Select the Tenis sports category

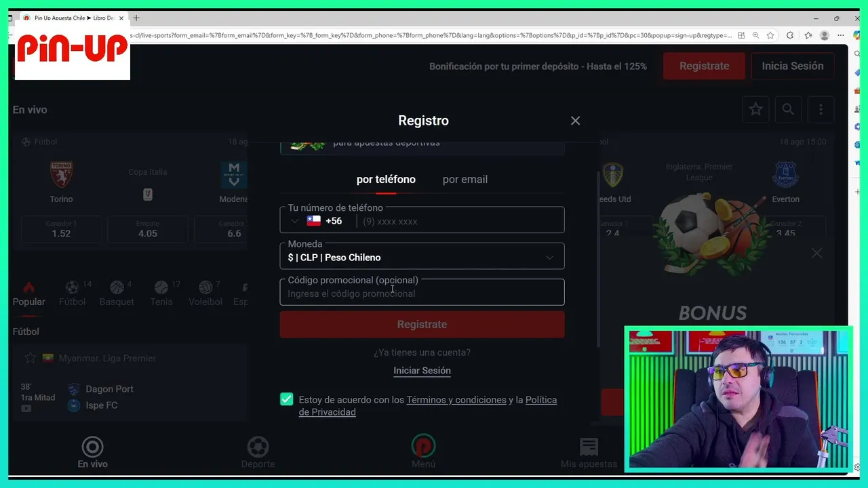(161, 294)
